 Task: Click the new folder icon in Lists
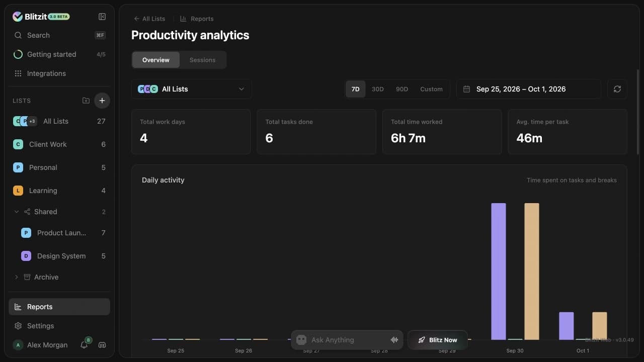pos(86,101)
